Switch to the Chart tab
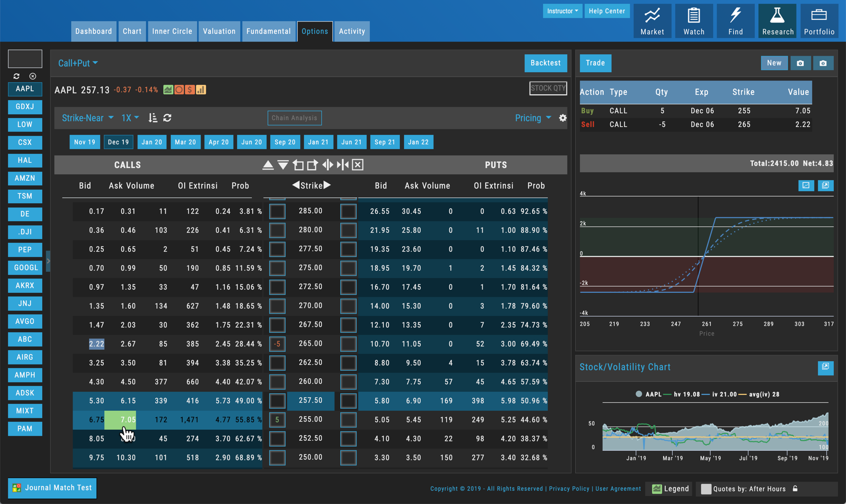 click(x=132, y=31)
